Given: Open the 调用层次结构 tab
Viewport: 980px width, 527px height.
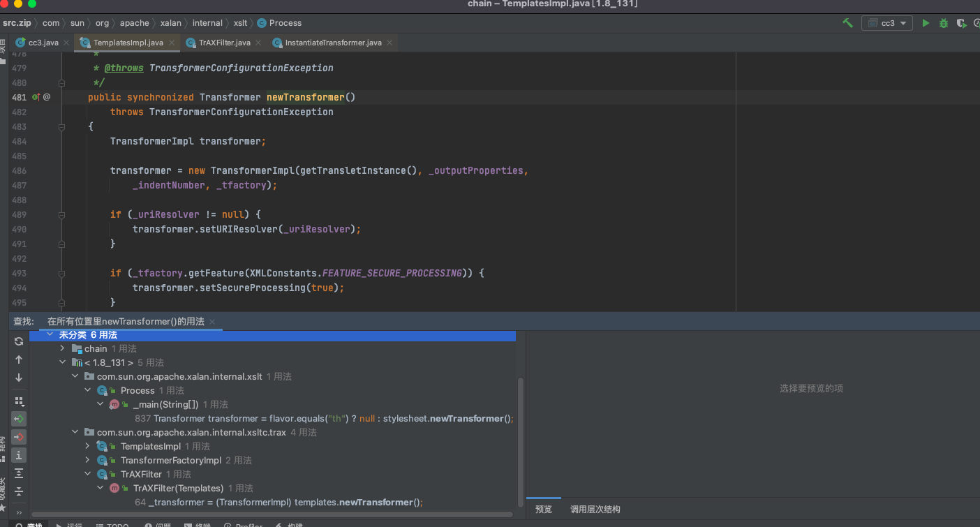Looking at the screenshot, I should (595, 510).
